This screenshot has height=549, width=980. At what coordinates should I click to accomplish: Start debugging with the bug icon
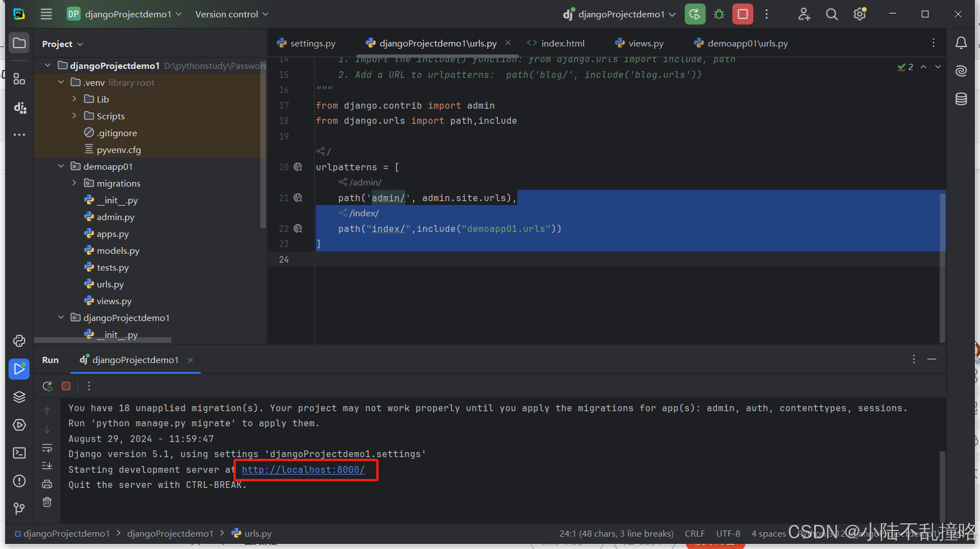[719, 14]
